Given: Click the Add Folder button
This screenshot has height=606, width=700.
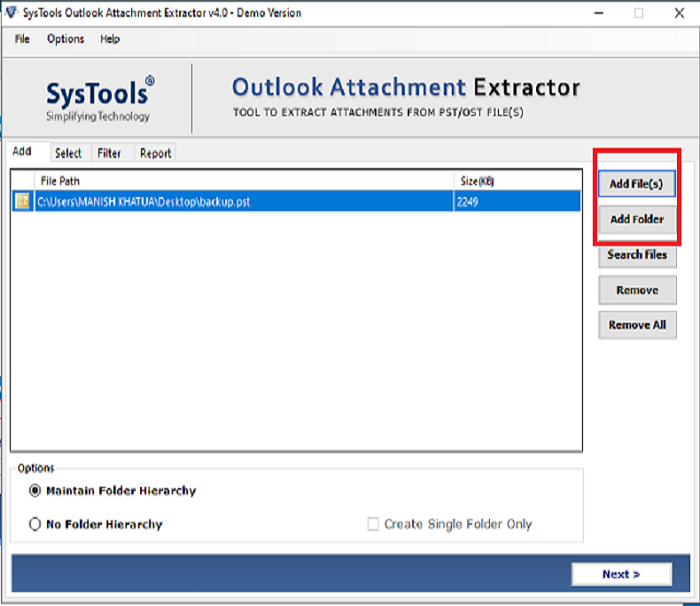Looking at the screenshot, I should click(637, 219).
